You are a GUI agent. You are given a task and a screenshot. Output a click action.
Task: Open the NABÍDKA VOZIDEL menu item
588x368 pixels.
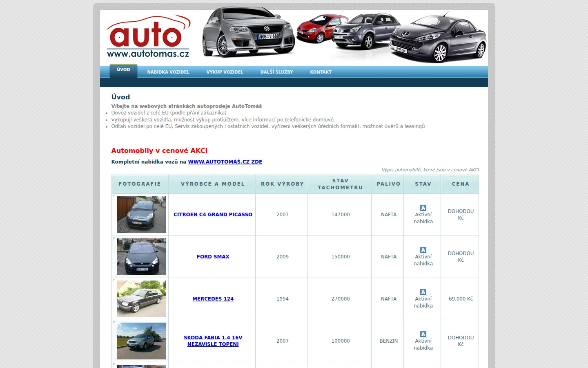coord(168,72)
